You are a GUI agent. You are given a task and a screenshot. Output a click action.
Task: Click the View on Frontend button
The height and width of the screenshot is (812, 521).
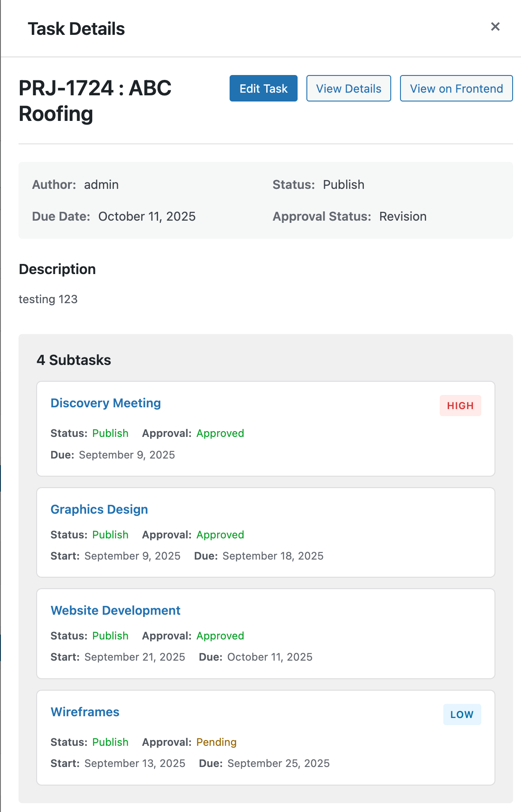pyautogui.click(x=456, y=88)
